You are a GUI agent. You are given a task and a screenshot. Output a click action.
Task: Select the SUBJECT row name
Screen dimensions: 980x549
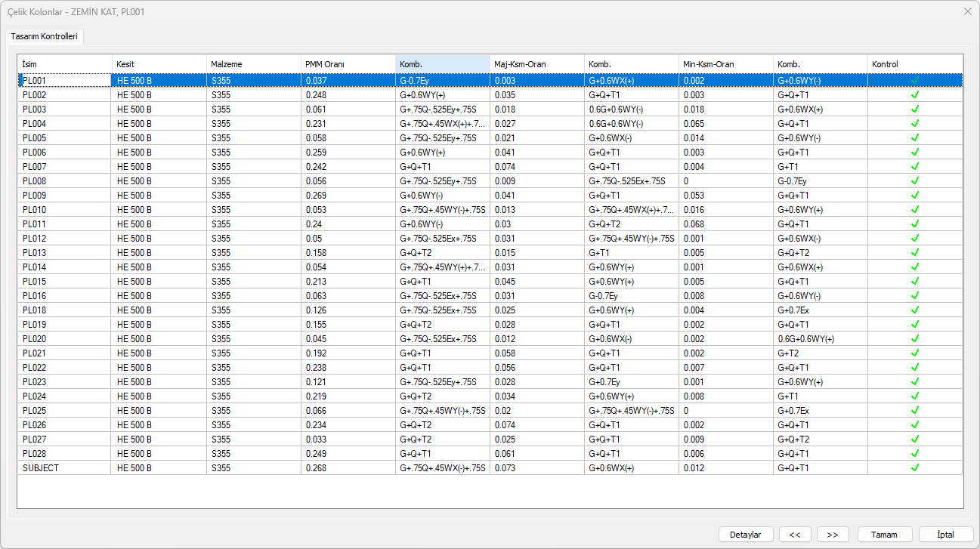[x=64, y=467]
